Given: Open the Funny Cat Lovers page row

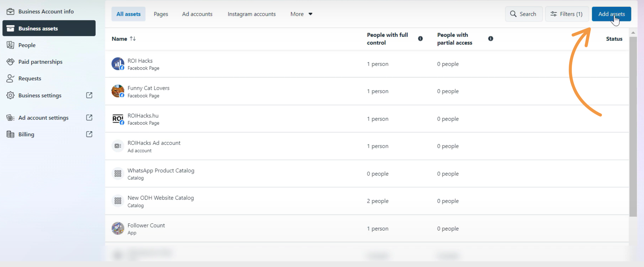Looking at the screenshot, I should tap(367, 91).
